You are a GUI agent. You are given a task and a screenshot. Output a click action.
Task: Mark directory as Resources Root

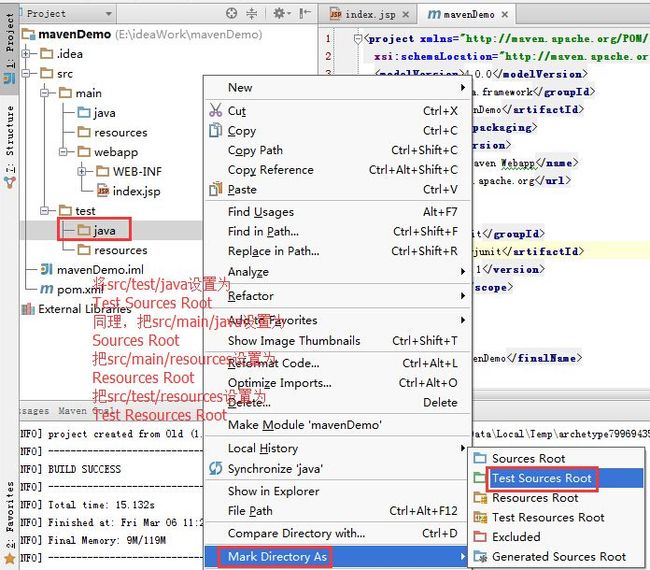(x=556, y=497)
